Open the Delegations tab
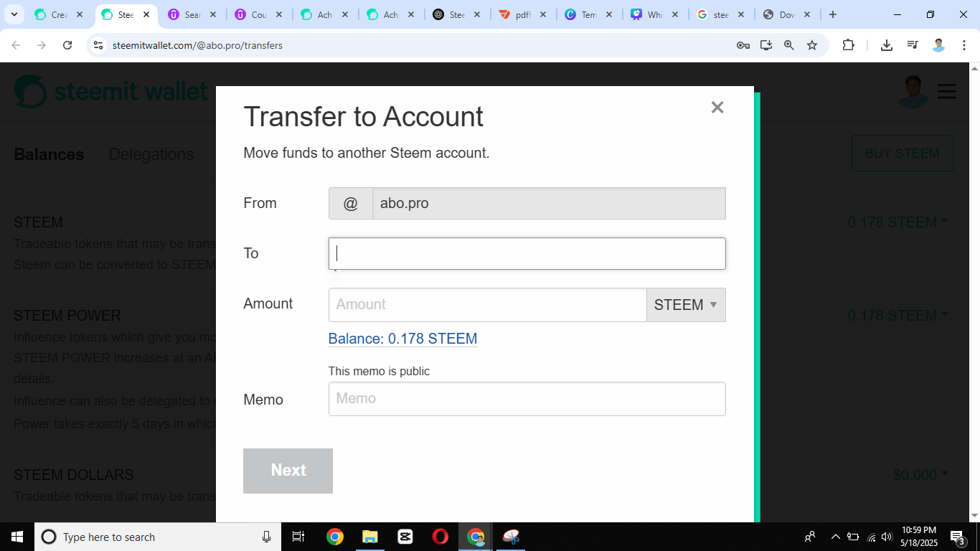 pos(151,154)
